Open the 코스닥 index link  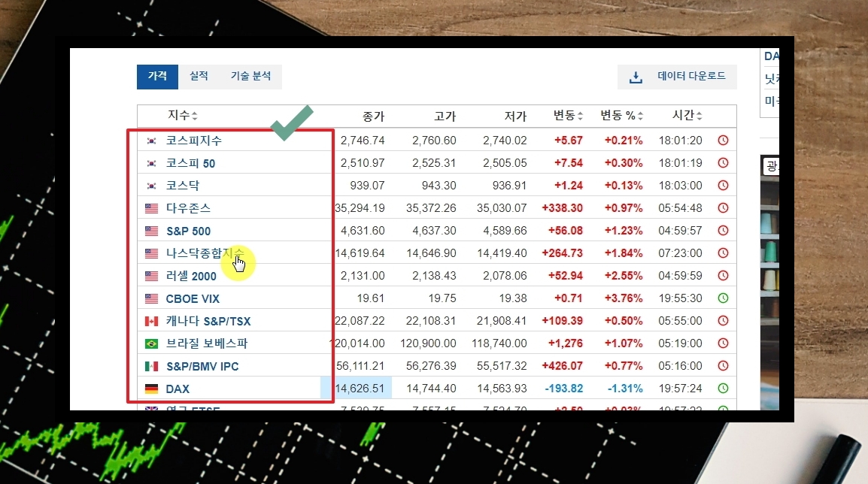click(x=183, y=186)
